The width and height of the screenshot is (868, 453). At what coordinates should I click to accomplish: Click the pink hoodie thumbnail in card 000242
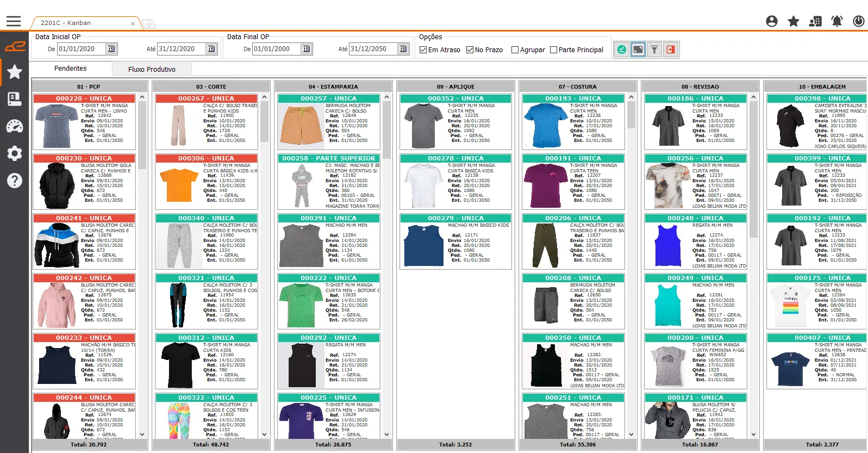(57, 306)
